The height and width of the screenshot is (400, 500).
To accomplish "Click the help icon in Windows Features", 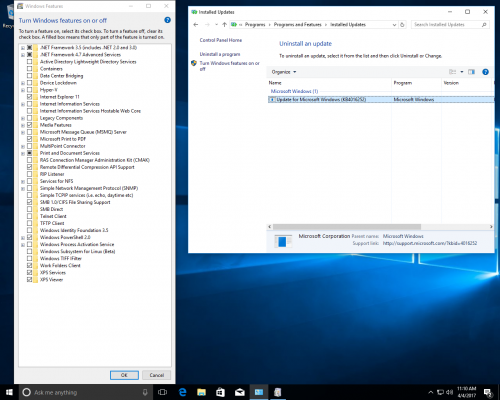I will pyautogui.click(x=167, y=20).
